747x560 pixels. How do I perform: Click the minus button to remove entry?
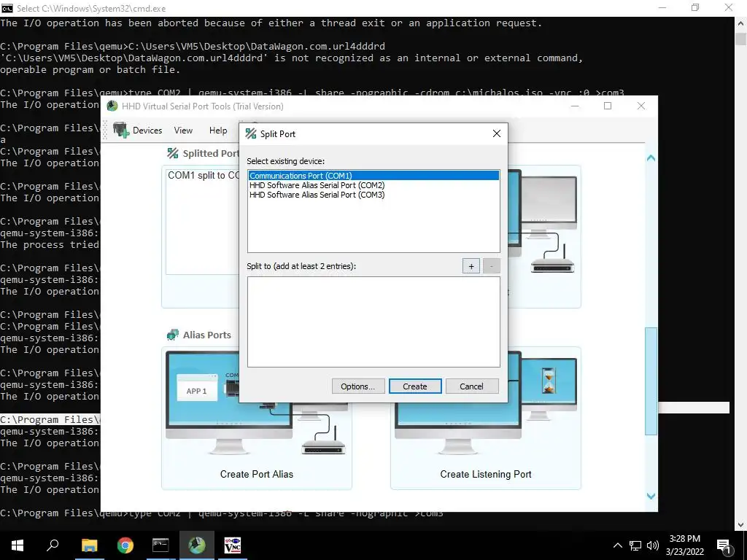(491, 266)
